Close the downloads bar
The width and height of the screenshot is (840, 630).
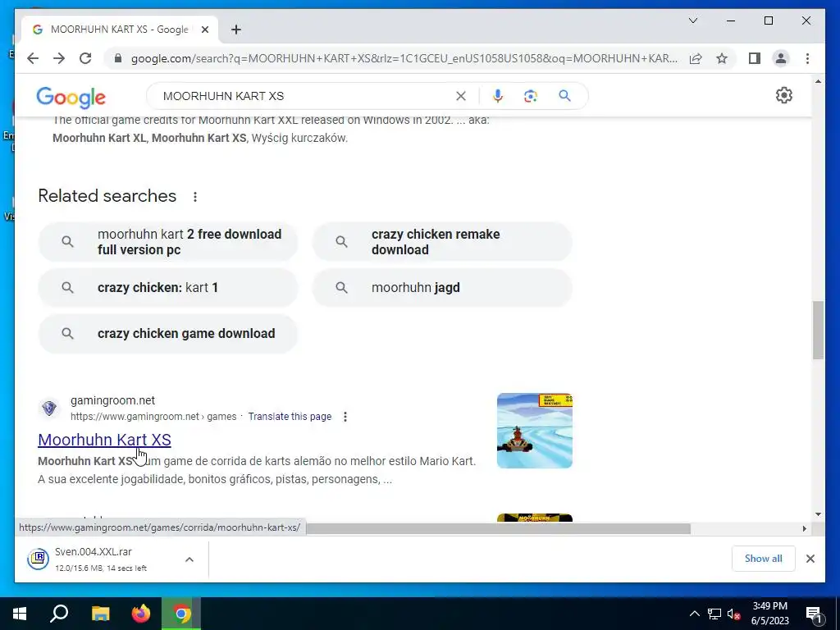[x=810, y=559]
